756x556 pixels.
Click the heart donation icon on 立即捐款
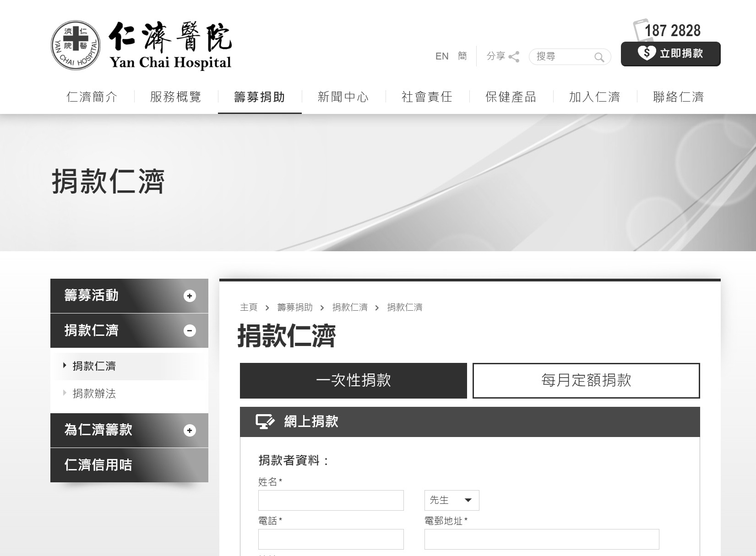(x=647, y=54)
